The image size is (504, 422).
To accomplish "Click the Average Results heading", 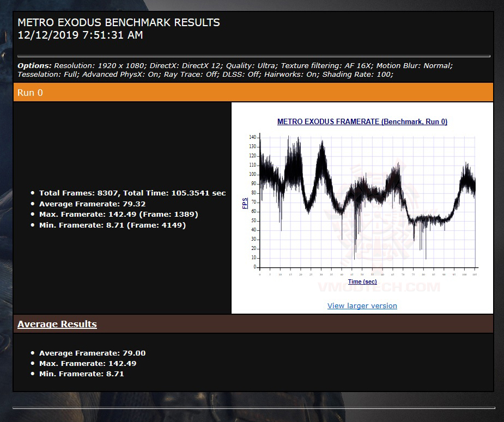I will pyautogui.click(x=57, y=324).
